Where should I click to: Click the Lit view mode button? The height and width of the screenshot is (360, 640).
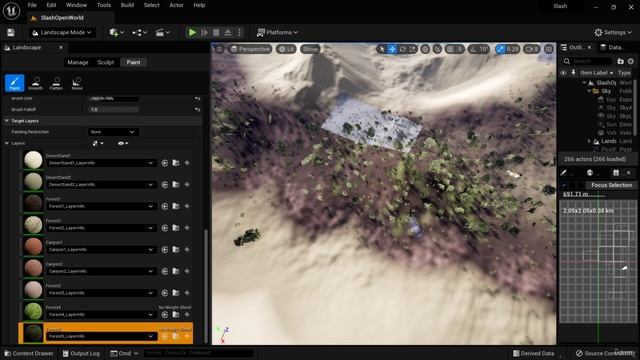point(287,49)
